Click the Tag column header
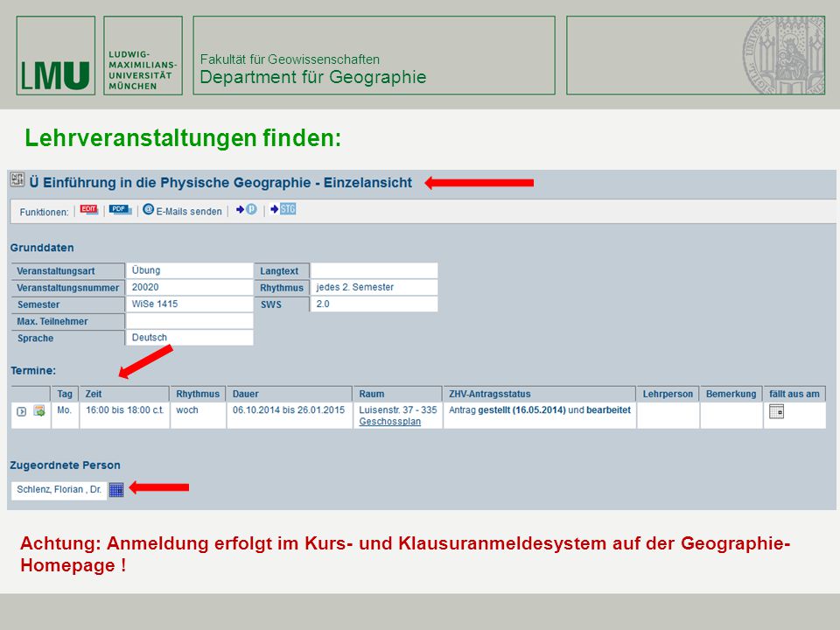 pyautogui.click(x=65, y=394)
